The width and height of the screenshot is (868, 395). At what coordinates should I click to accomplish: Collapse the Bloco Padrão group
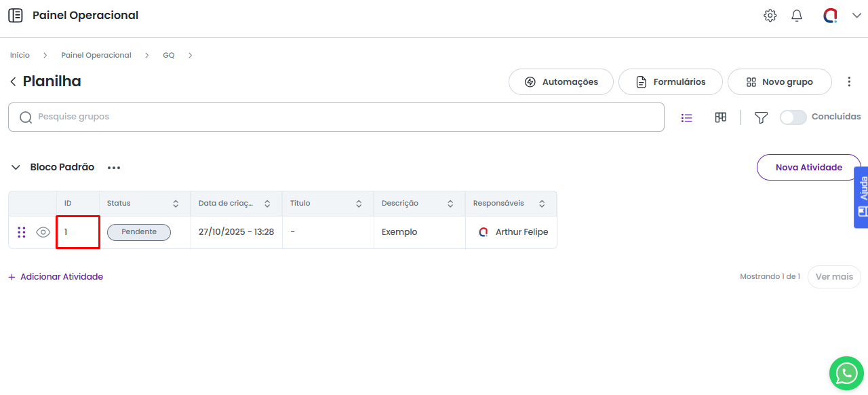(x=16, y=167)
